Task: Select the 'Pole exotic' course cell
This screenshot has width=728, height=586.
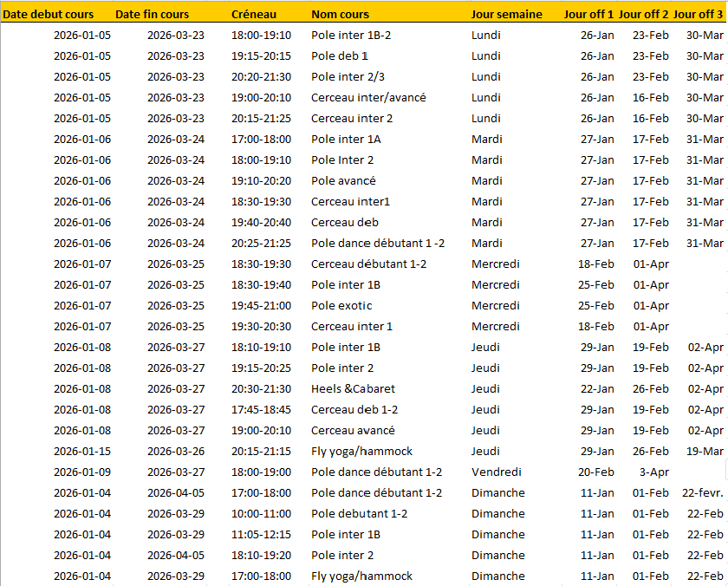Action: click(x=341, y=305)
